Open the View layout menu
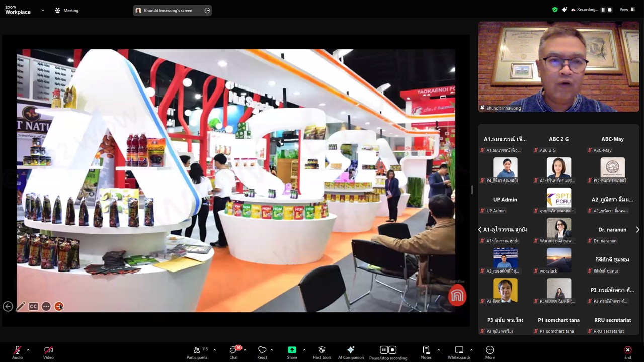Viewport: 644px width, 362px height. click(x=626, y=10)
